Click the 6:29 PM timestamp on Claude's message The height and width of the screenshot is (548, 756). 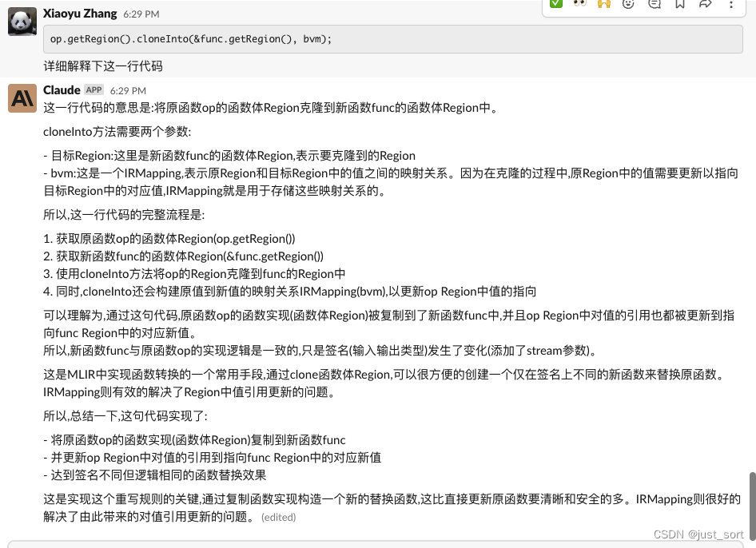click(x=127, y=90)
